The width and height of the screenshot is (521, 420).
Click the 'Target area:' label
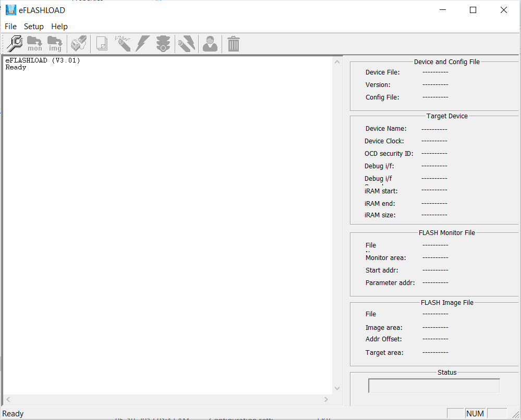pyautogui.click(x=384, y=353)
